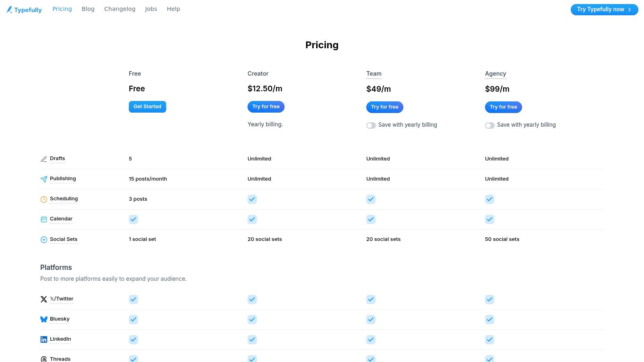Open the Agency plan tooltip label
The image size is (644, 362).
tap(495, 74)
